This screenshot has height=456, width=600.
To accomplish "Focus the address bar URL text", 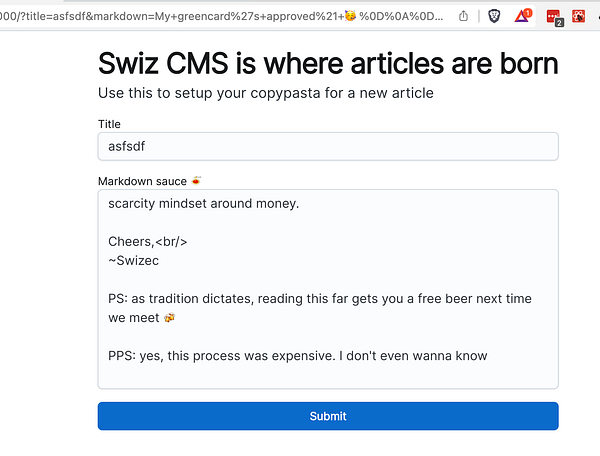I will pos(222,16).
